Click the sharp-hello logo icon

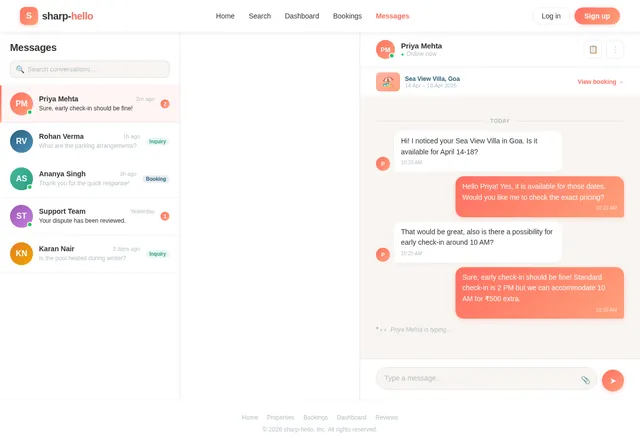29,16
